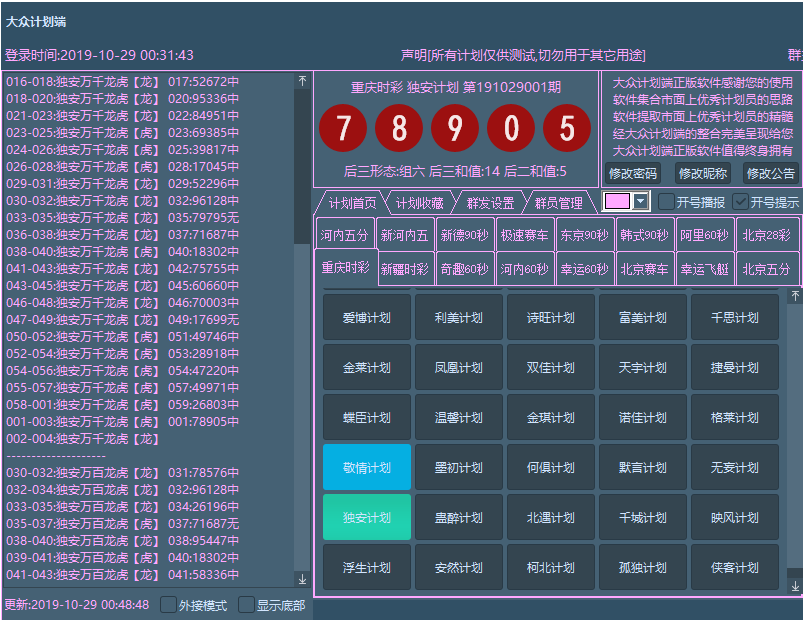Open the color picker dropdown arrow
Viewport: 807px width, 623px height.
pyautogui.click(x=641, y=202)
